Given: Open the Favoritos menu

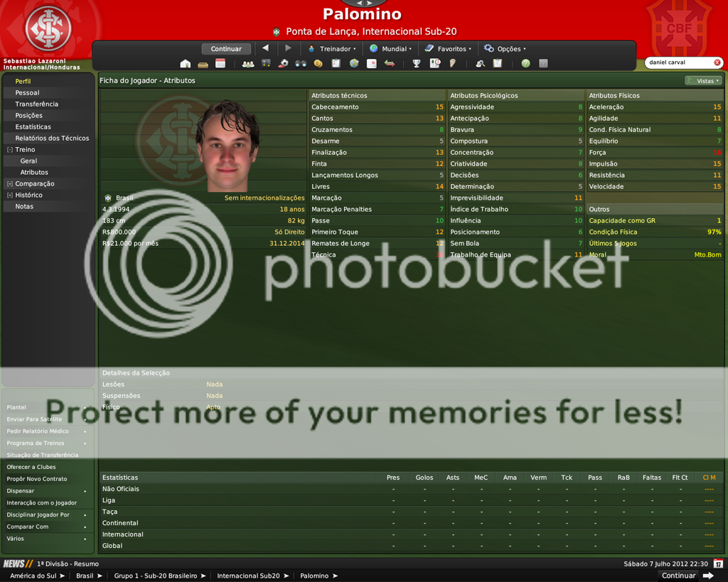Looking at the screenshot, I should click(x=448, y=49).
